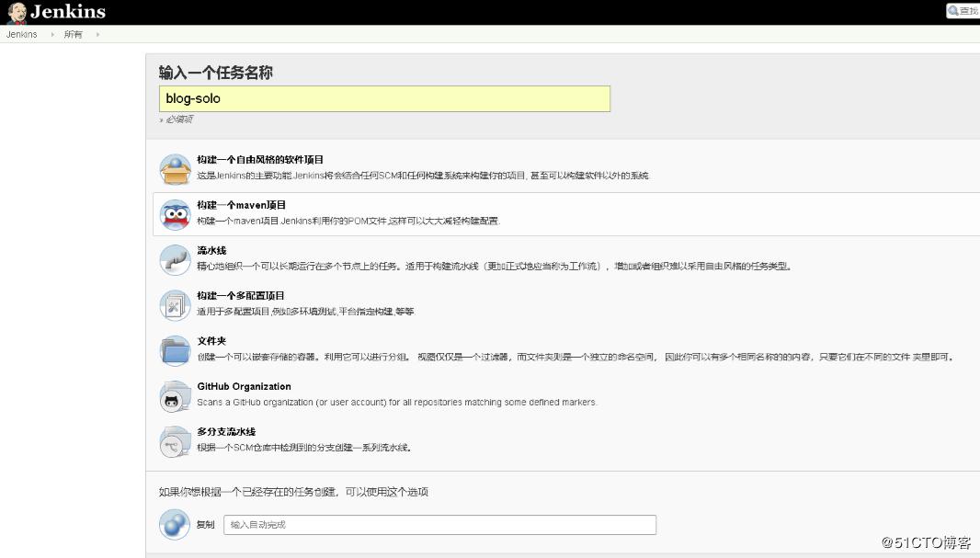This screenshot has width=980, height=558.
Task: Click the Jenkins butler logo
Action: pos(16,12)
